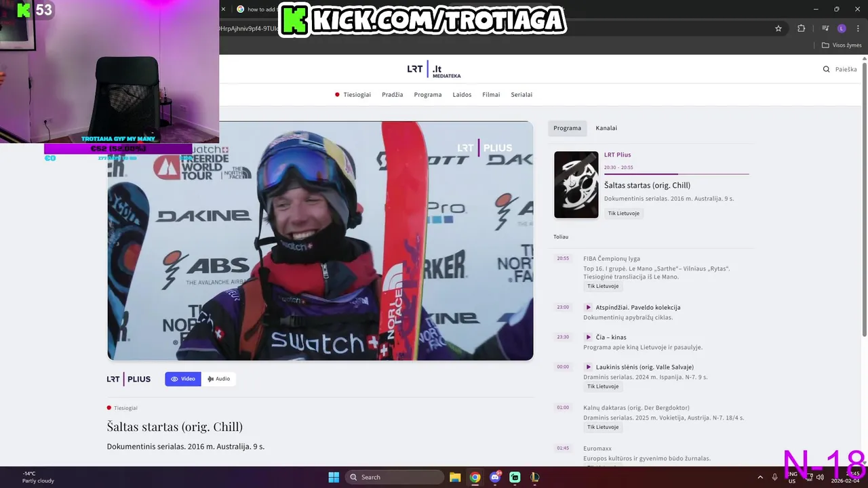Click the red Tiesiogiai label under the player

point(122,408)
